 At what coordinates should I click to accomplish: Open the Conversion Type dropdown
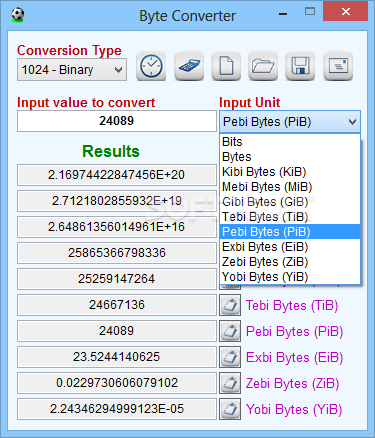[x=72, y=70]
